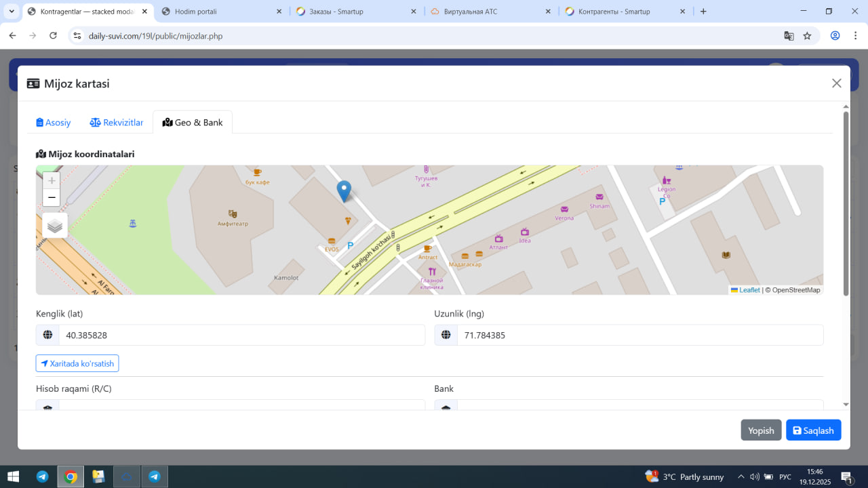Open the Leaflet attribution link
Screen dimensions: 868x488
[749, 290]
